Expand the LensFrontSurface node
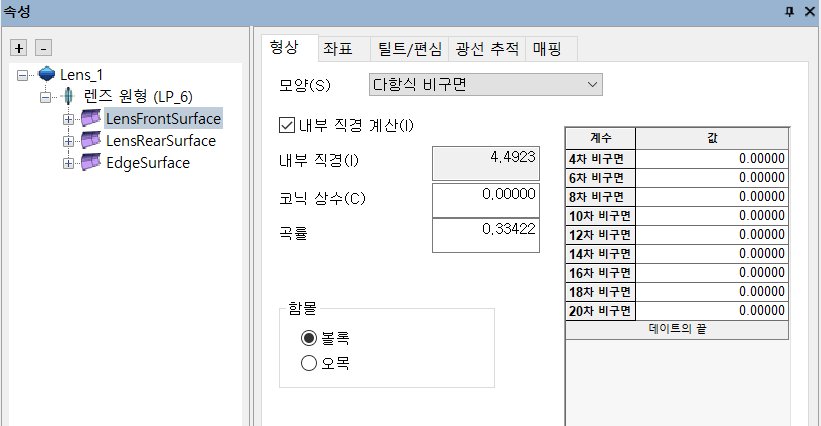The width and height of the screenshot is (821, 426). [x=68, y=119]
